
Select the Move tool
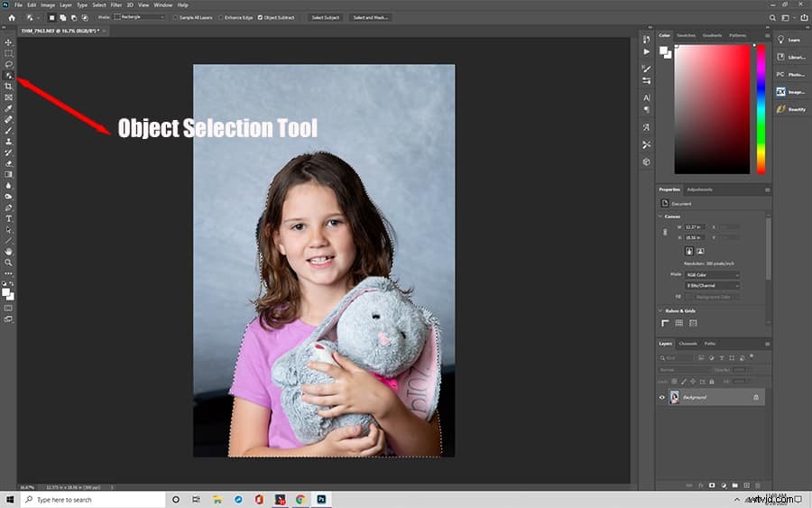pyautogui.click(x=8, y=42)
